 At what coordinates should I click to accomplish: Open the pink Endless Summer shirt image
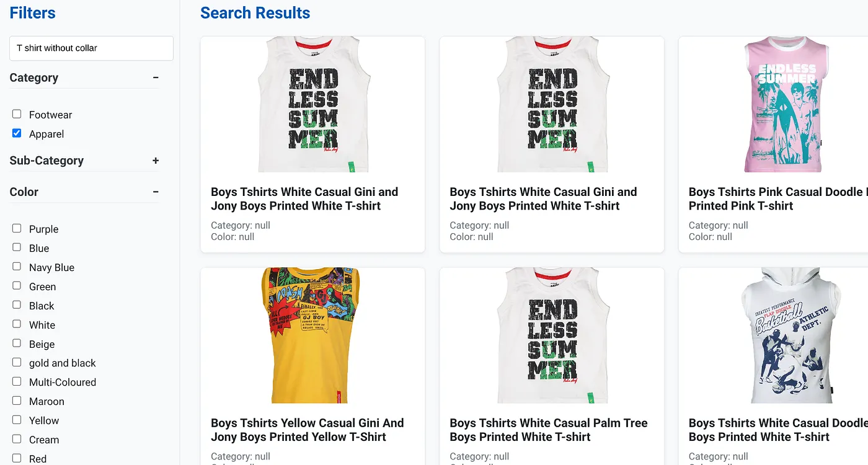tap(784, 104)
